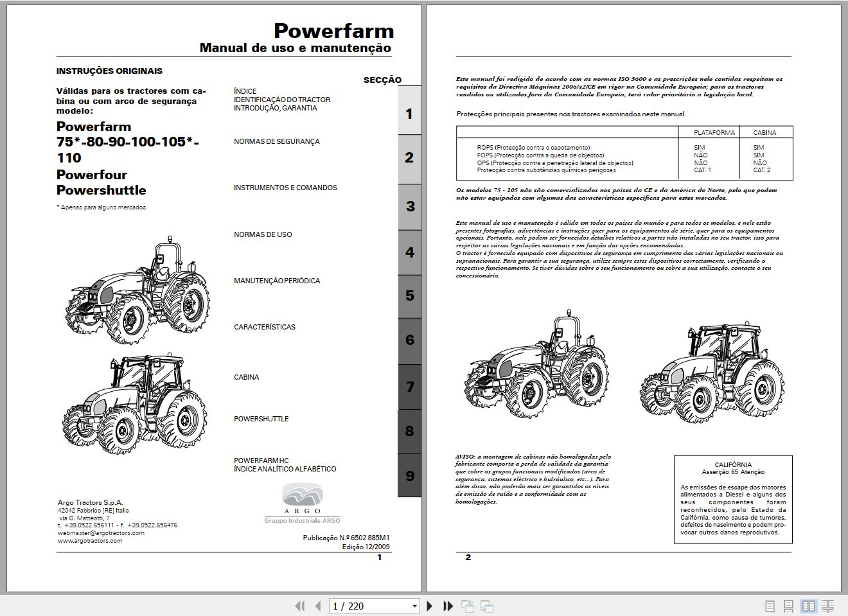Click the IDENTIFICAÇÃO DO TRACTOR entry
Viewport: 848px width, 616px height.
(x=282, y=100)
